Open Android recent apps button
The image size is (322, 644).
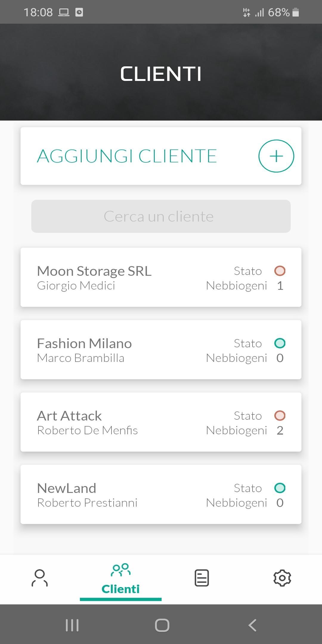click(x=72, y=625)
